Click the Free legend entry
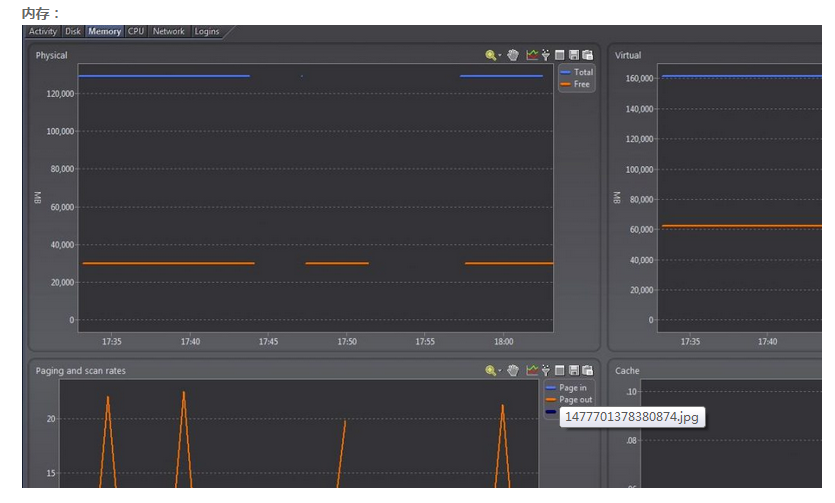 coord(575,84)
